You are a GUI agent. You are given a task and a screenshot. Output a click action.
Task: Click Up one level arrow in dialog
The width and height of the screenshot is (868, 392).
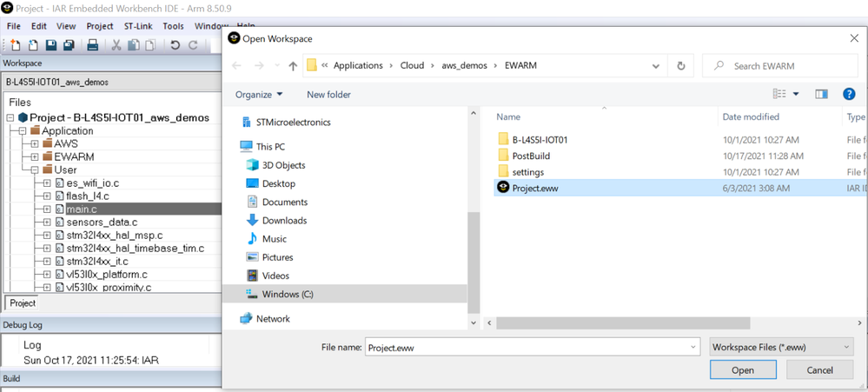[293, 66]
